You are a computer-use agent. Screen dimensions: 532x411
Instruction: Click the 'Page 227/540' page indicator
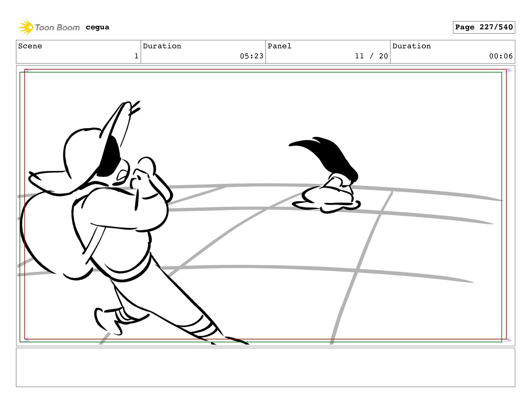click(x=484, y=27)
